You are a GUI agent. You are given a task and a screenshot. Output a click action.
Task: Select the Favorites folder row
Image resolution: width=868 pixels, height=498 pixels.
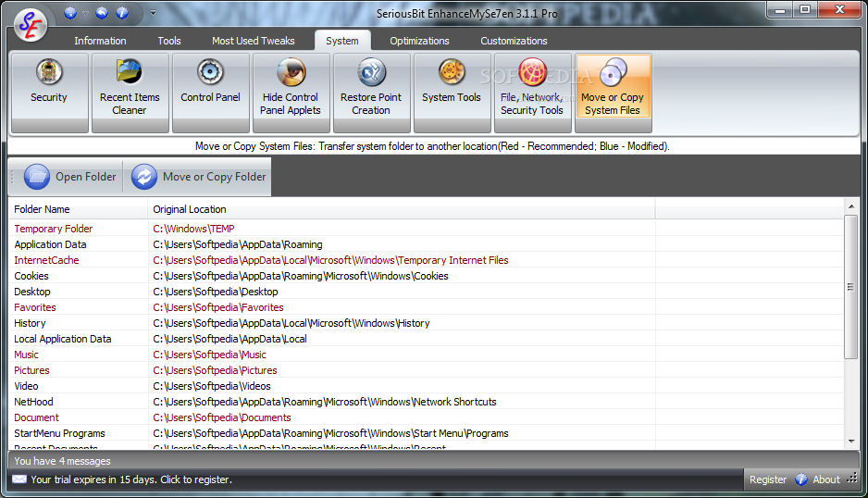(x=426, y=307)
